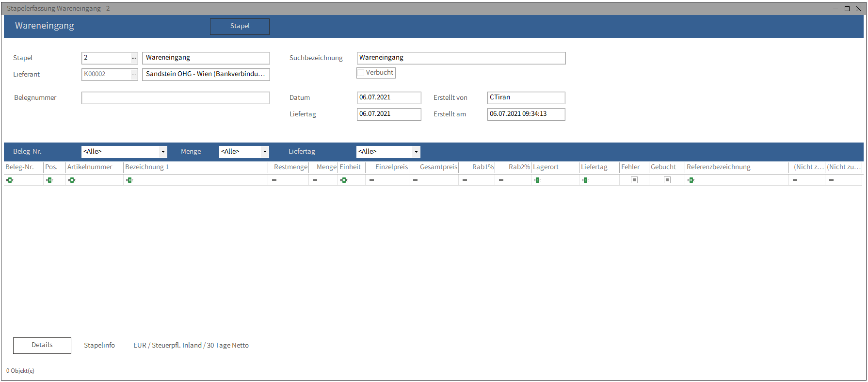Click the equals filter icon under Gesamtpreis
This screenshot has width=868, height=382.
415,180
